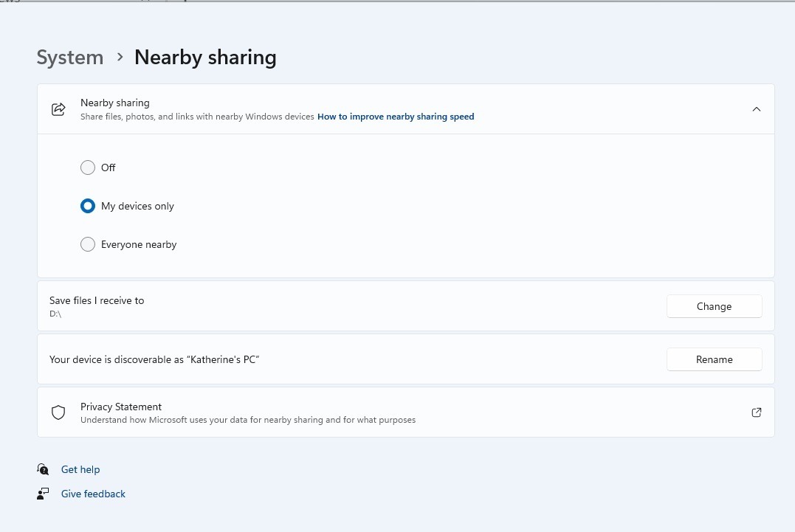795x532 pixels.
Task: Open How to improve nearby sharing speed
Action: click(396, 117)
